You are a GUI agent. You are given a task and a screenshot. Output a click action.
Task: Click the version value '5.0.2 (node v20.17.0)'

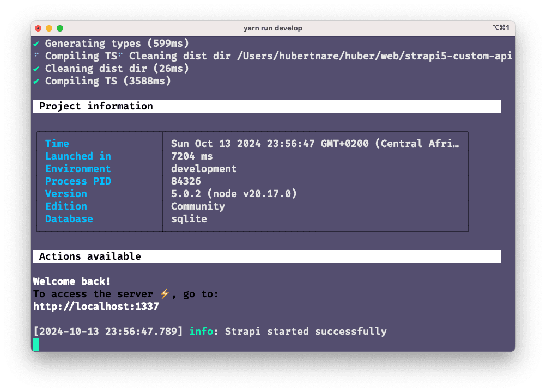234,194
